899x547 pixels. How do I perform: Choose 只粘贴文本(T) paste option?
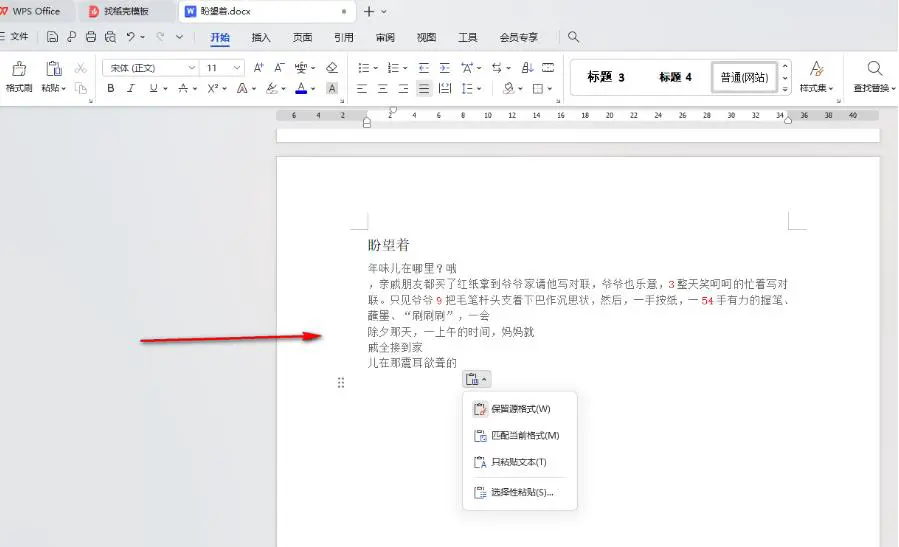tap(519, 462)
